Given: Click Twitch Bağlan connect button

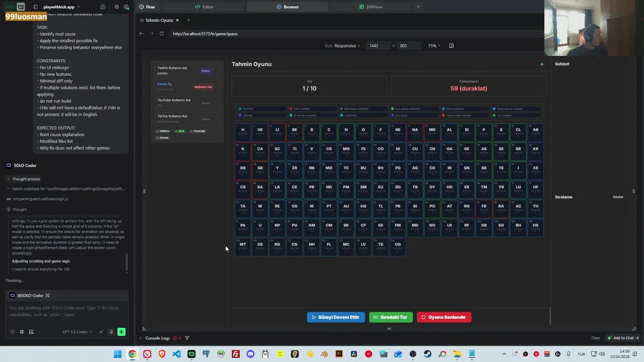Looking at the screenshot, I should (206, 71).
